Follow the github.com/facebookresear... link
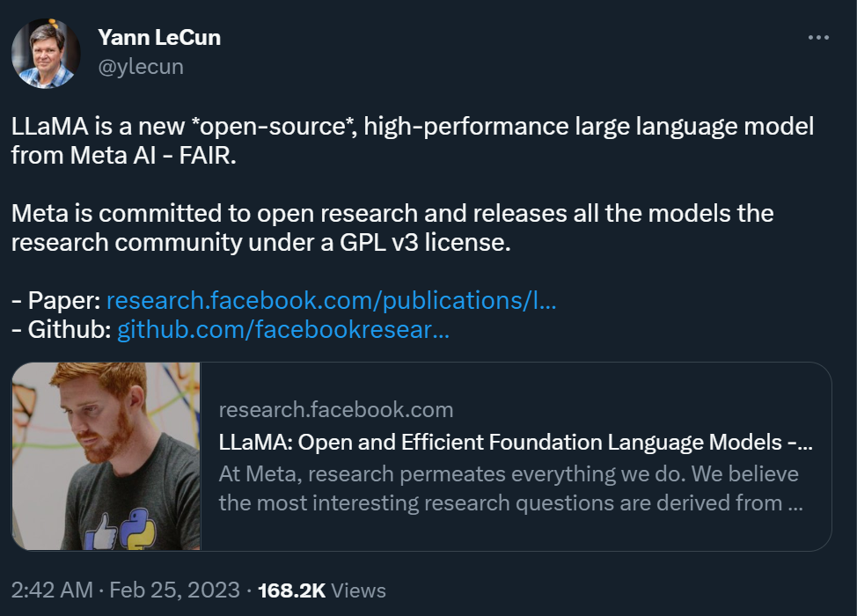This screenshot has height=616, width=857. click(282, 330)
